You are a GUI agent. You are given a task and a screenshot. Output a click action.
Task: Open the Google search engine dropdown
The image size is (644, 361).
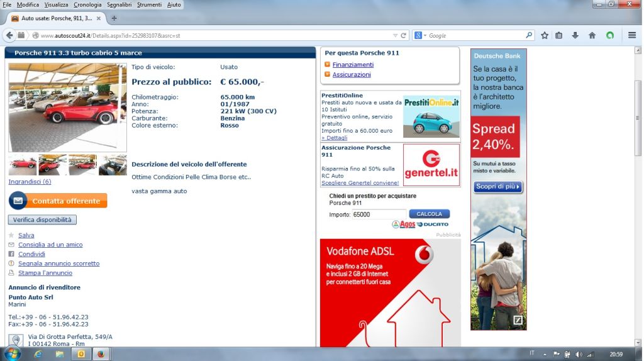[420, 36]
